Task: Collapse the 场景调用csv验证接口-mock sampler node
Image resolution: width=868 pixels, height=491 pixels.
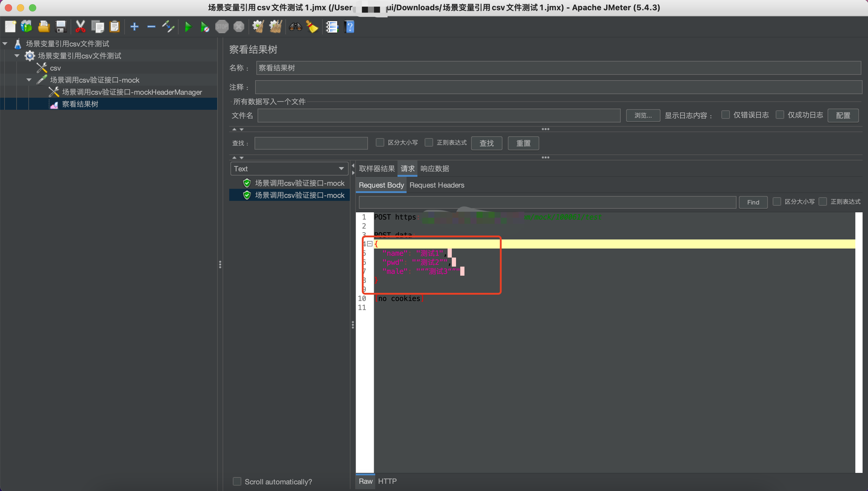Action: pos(29,80)
